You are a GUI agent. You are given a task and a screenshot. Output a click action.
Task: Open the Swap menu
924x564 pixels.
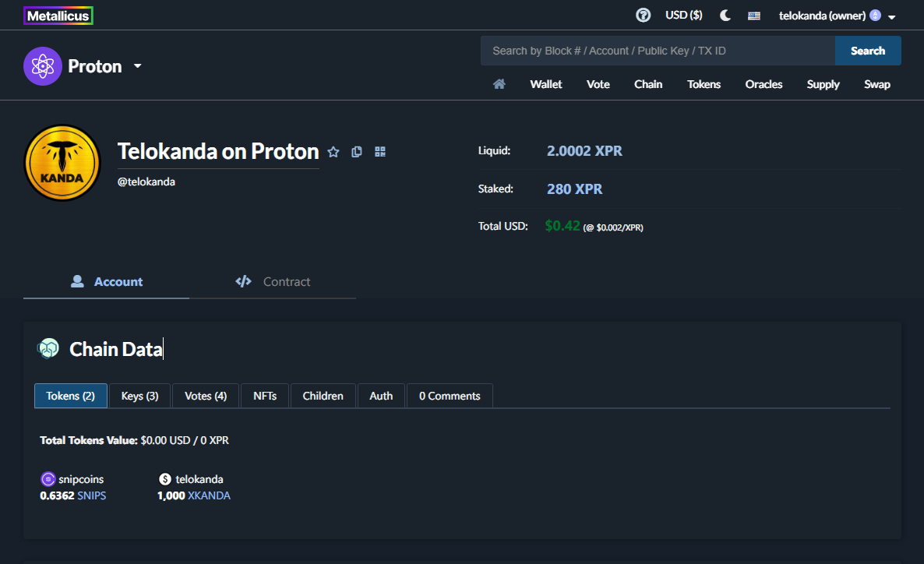[876, 84]
